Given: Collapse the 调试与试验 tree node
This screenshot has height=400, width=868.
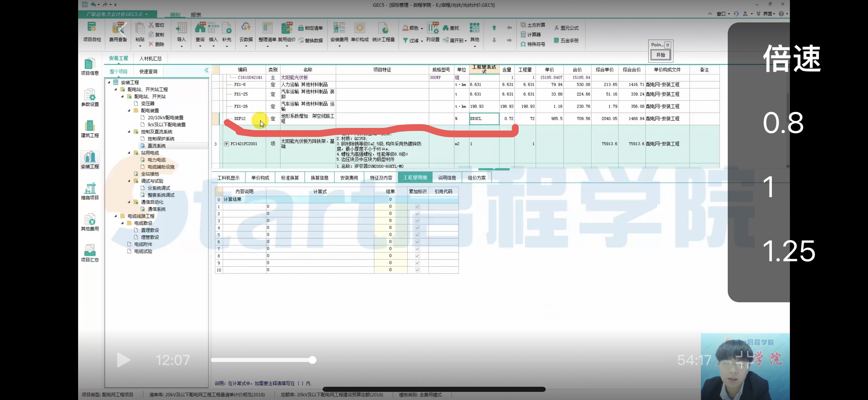Looking at the screenshot, I should 129,181.
